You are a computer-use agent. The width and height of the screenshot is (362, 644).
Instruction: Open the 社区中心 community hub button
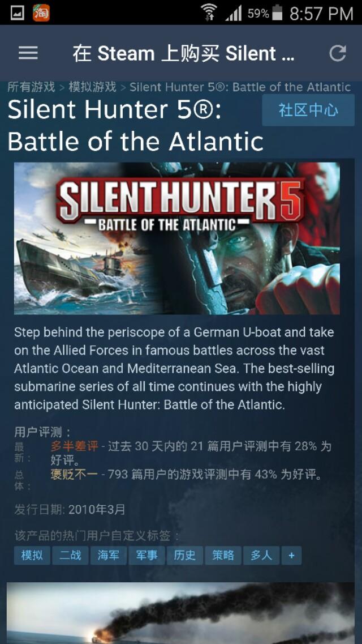[308, 110]
